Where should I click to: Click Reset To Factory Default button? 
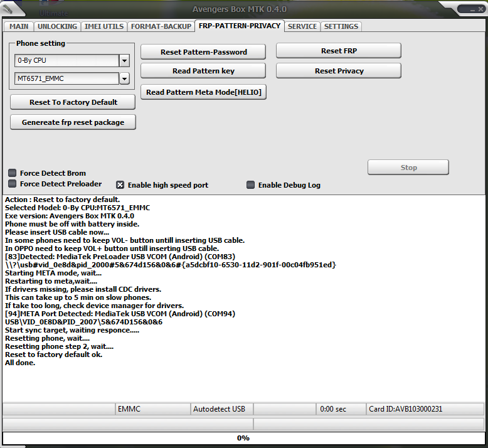[73, 102]
